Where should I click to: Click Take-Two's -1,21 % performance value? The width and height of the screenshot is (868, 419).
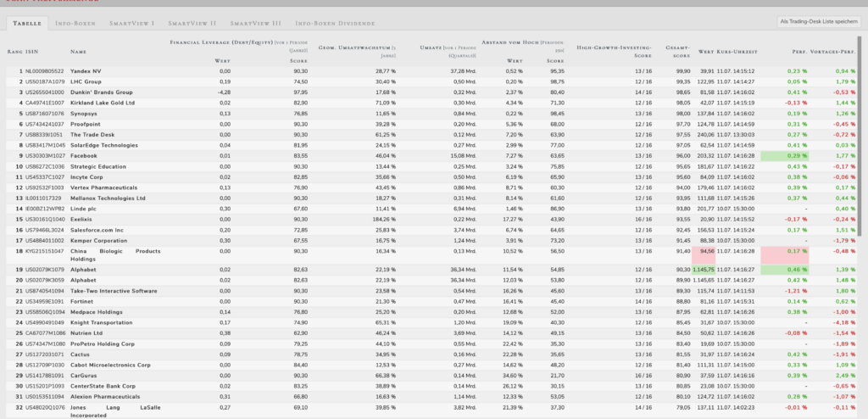796,291
